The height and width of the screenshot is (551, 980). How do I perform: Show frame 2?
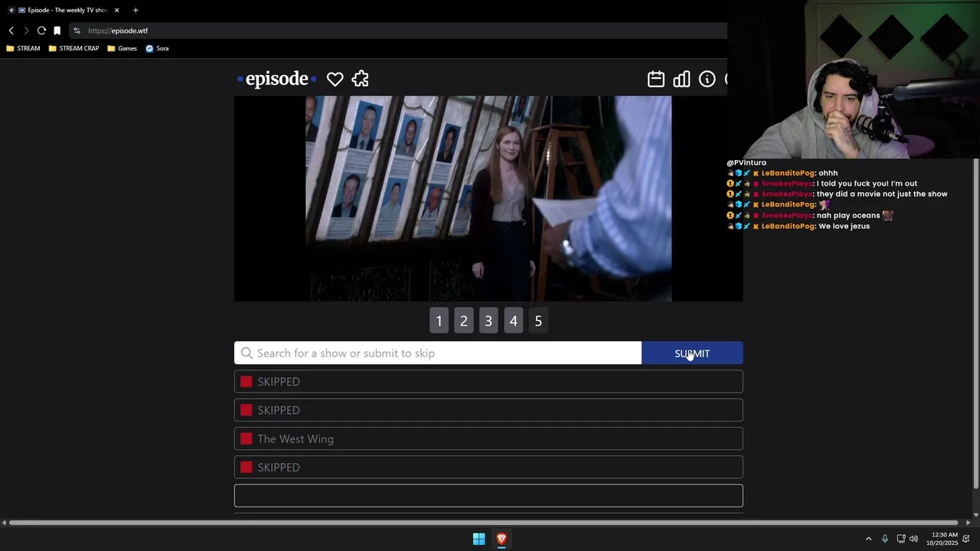point(463,321)
